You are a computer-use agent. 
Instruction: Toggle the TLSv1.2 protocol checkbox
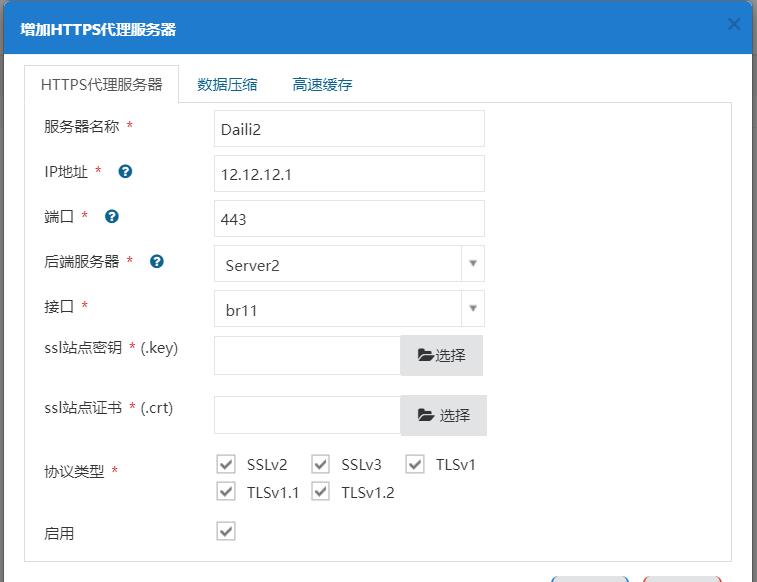(x=321, y=491)
